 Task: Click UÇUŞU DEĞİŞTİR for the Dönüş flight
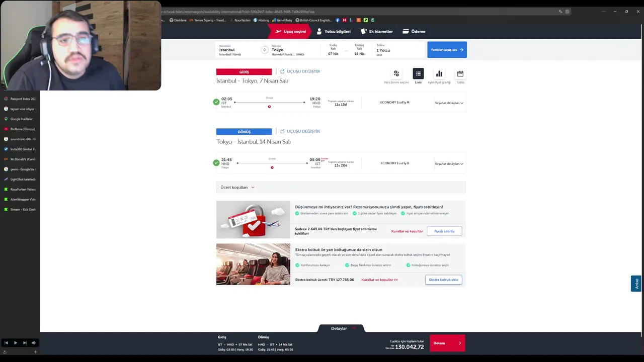(x=300, y=131)
